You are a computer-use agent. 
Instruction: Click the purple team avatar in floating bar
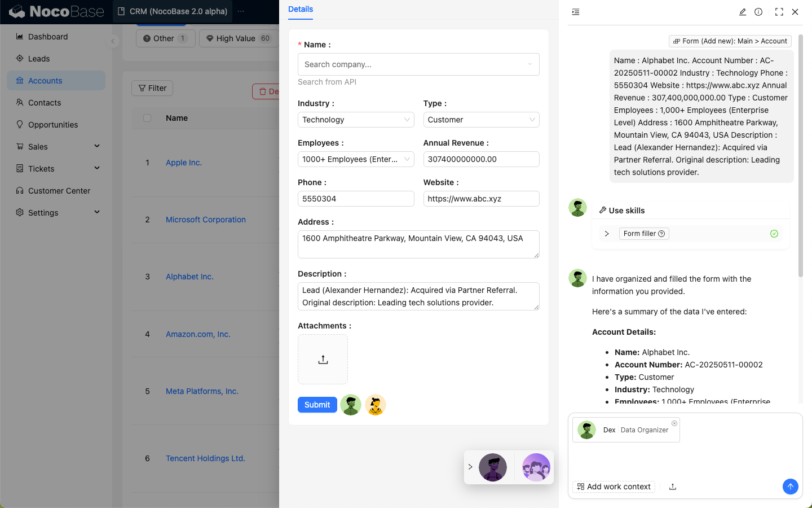pos(536,467)
